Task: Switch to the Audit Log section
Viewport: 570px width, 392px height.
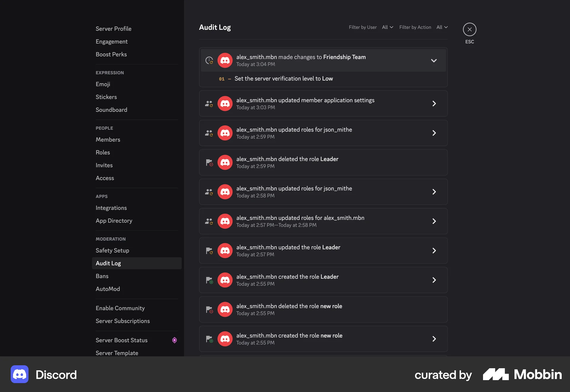Action: pyautogui.click(x=108, y=263)
